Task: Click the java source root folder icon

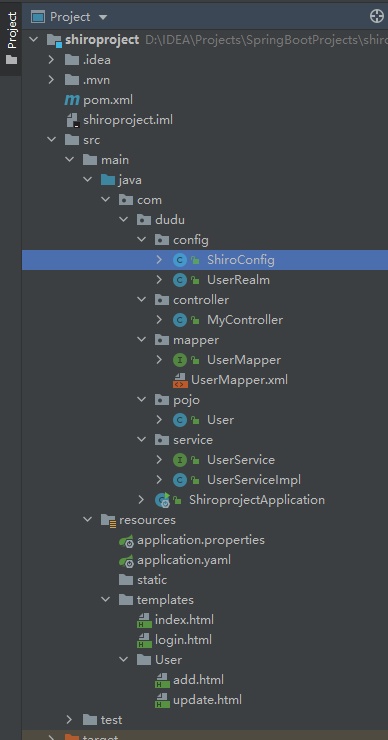Action: coord(108,180)
